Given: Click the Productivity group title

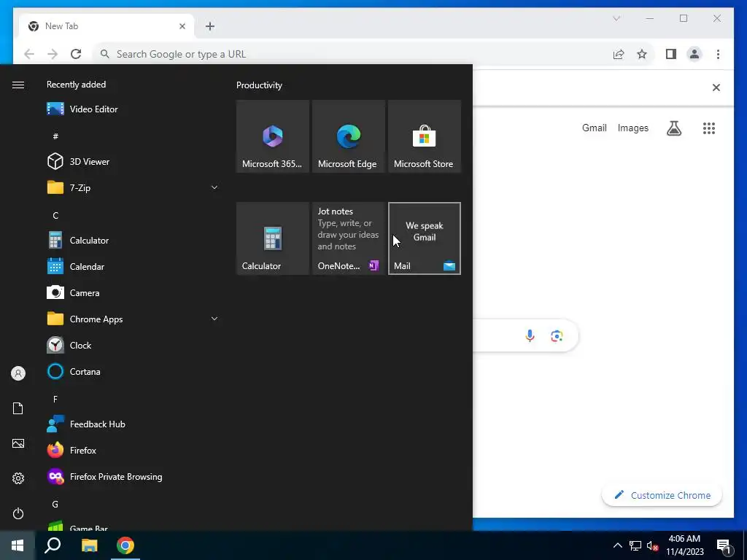Looking at the screenshot, I should click(x=259, y=85).
